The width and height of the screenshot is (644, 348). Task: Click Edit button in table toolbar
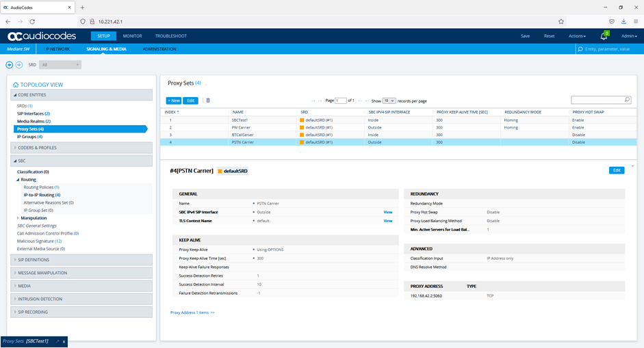coord(190,101)
